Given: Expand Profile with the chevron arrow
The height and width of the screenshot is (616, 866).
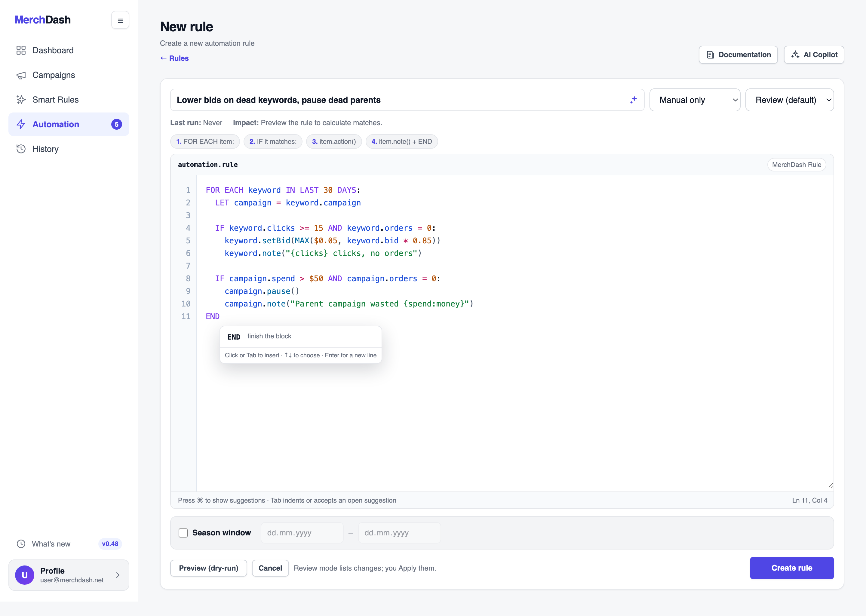Looking at the screenshot, I should tap(118, 575).
